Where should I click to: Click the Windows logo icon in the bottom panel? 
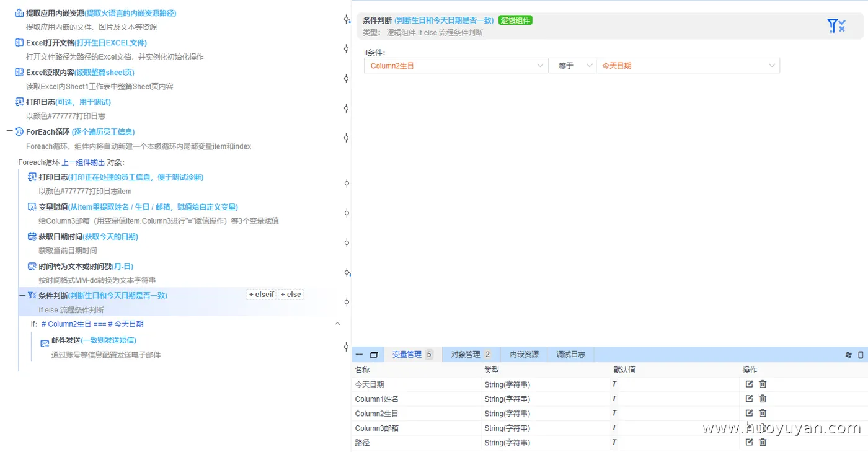pos(849,355)
